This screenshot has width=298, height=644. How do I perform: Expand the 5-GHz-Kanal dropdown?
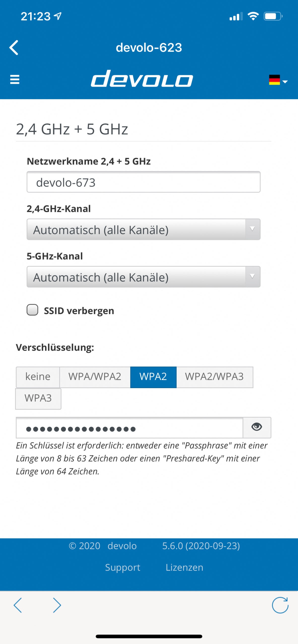144,277
